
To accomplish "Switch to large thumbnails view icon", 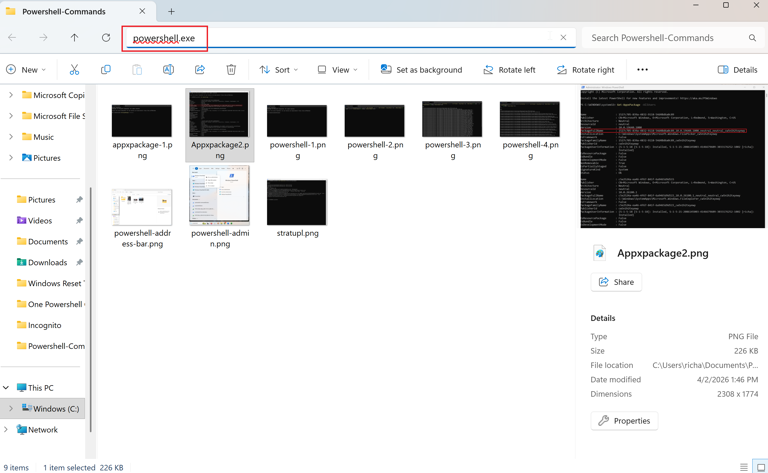I will click(x=761, y=467).
